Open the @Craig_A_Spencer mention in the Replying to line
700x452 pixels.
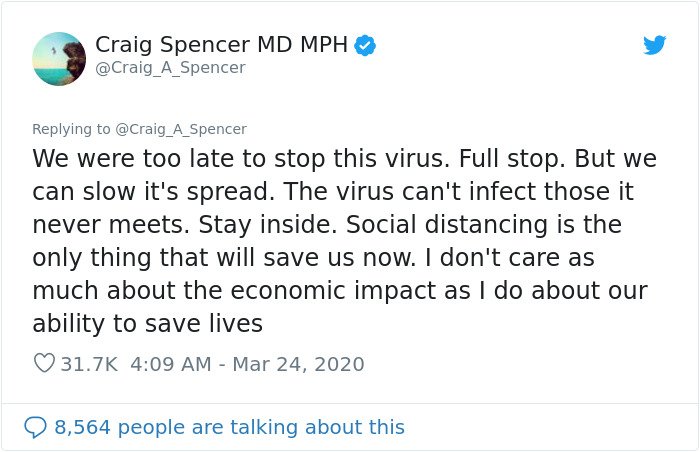(181, 129)
